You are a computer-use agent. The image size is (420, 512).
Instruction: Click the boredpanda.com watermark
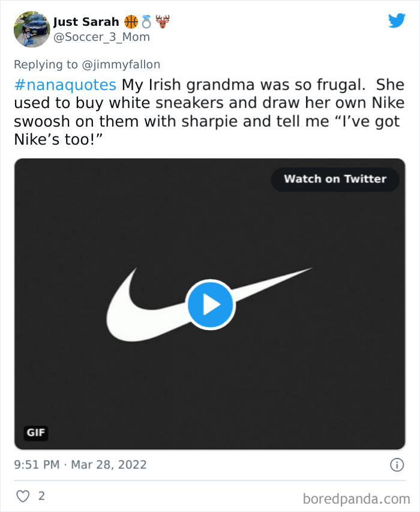tap(356, 497)
